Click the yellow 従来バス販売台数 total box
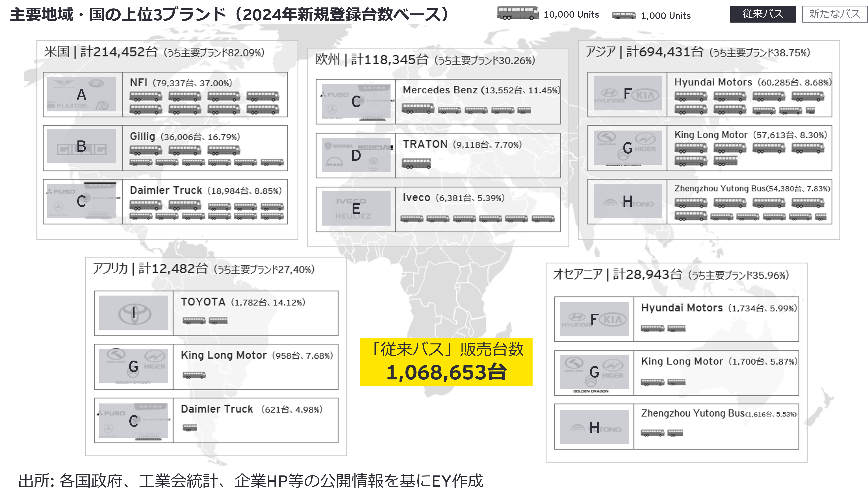This screenshot has width=868, height=502. pyautogui.click(x=446, y=362)
